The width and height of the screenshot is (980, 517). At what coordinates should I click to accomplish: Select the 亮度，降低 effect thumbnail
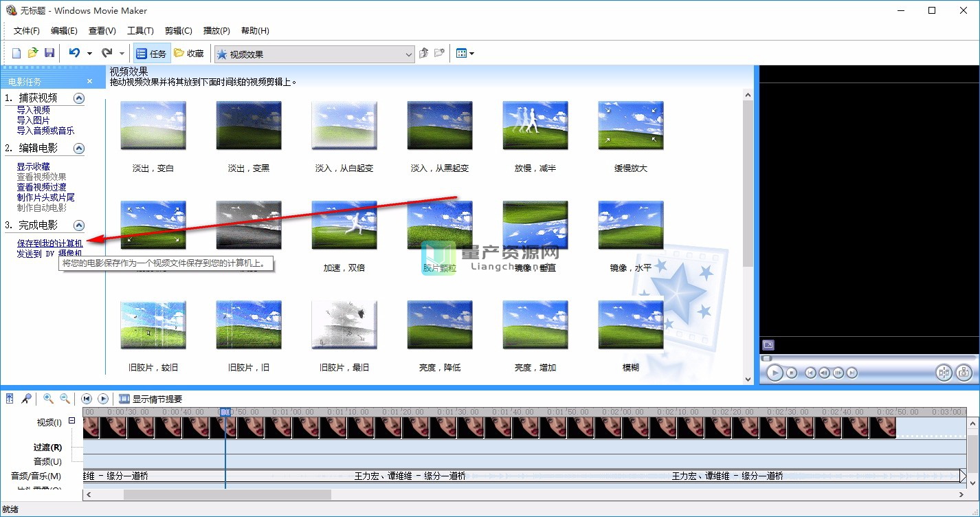tap(439, 324)
